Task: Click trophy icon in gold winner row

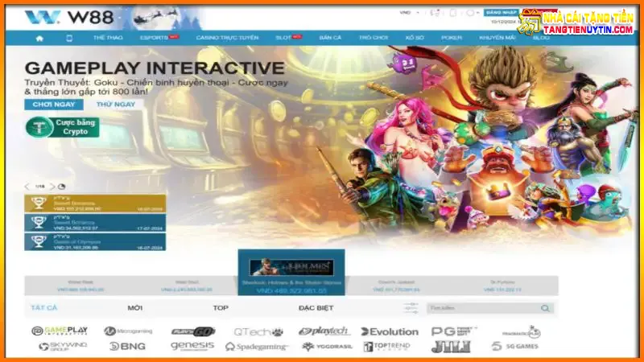Action: pos(38,204)
